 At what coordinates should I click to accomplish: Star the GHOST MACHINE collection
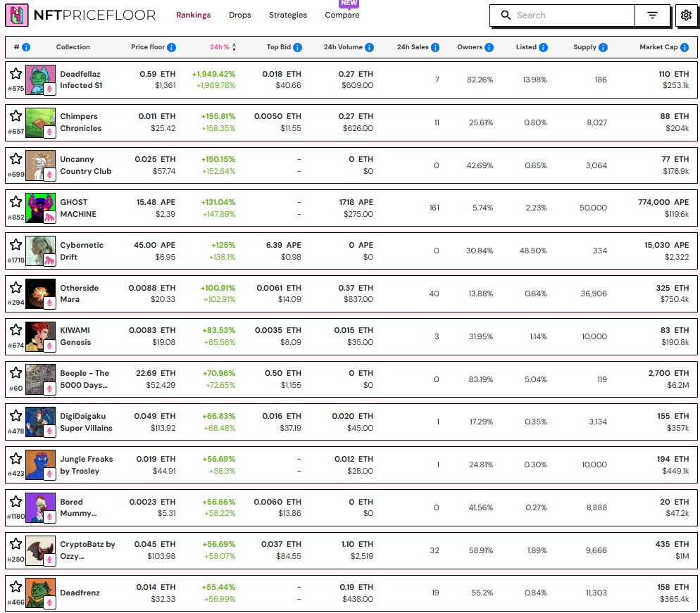[x=15, y=201]
